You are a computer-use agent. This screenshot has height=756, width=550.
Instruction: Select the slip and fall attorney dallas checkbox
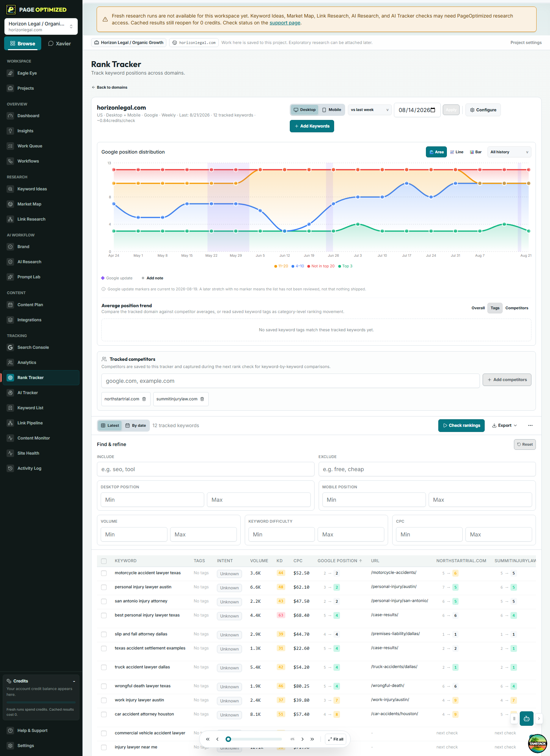(104, 634)
